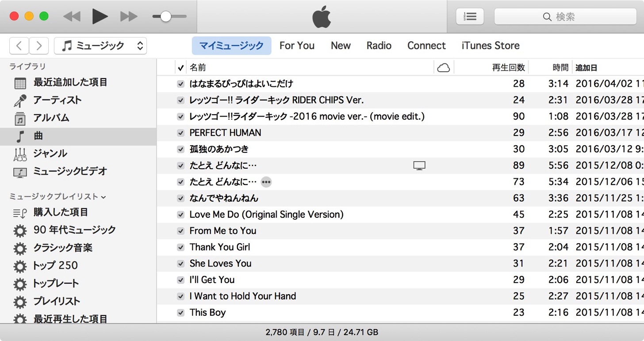644x341 pixels.
Task: Open the ellipsis more menu on たとえ どんなに
Action: 266,182
